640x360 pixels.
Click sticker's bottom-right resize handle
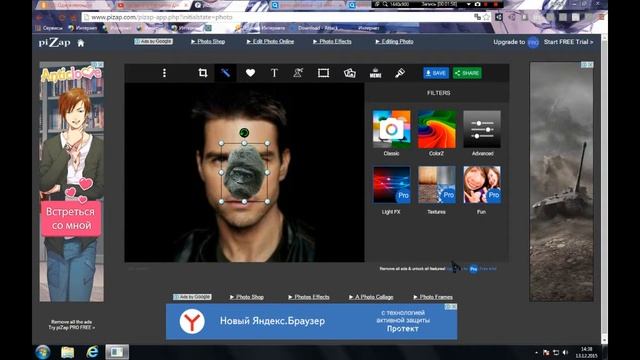pyautogui.click(x=267, y=202)
